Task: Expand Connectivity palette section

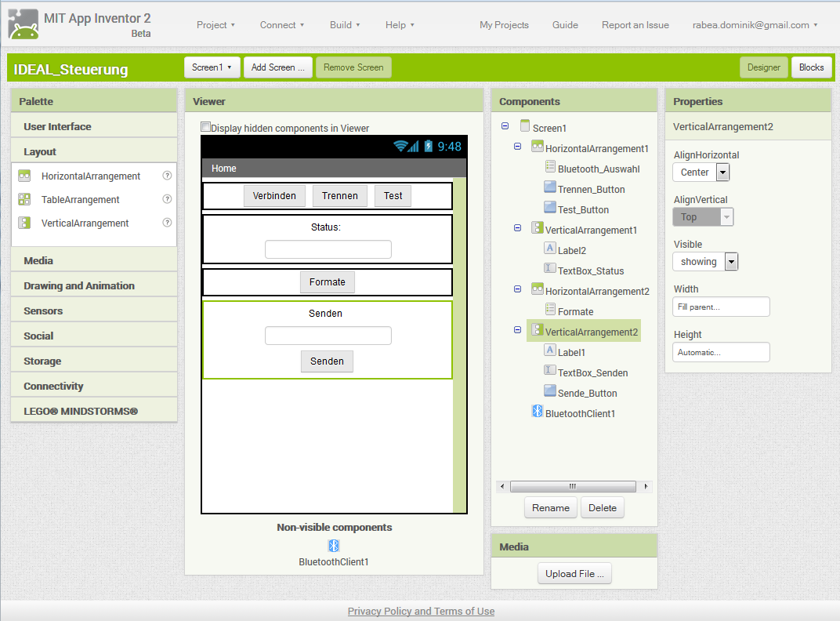Action: point(94,386)
